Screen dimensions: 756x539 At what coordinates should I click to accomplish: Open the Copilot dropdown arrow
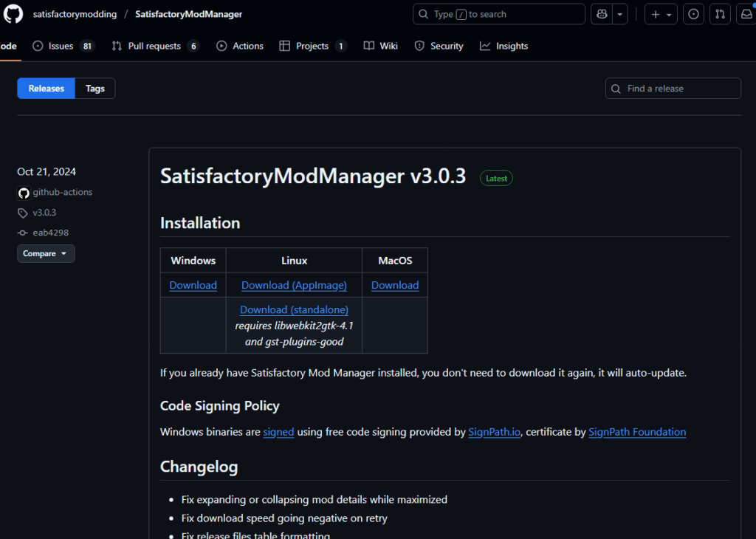619,14
